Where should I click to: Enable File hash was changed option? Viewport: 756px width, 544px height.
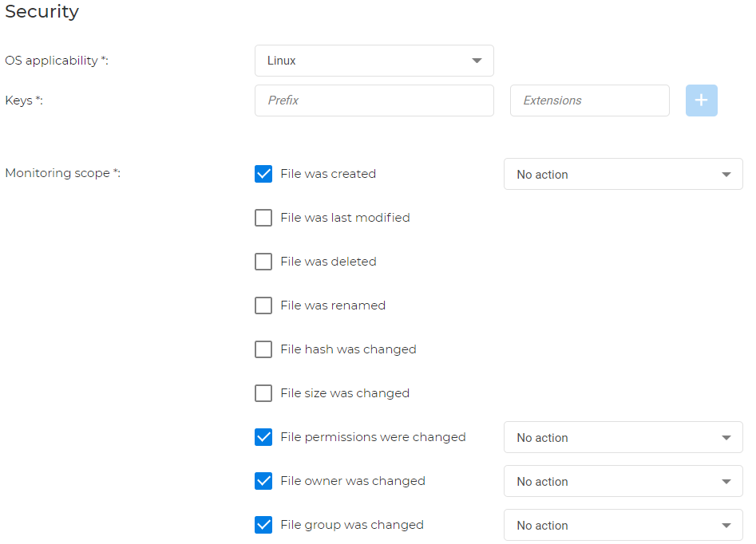263,349
